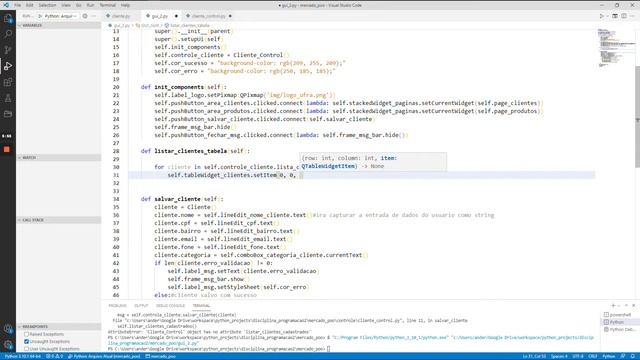Image resolution: width=640 pixels, height=360 pixels.
Task: Open the Help menu
Action: [x=125, y=5]
